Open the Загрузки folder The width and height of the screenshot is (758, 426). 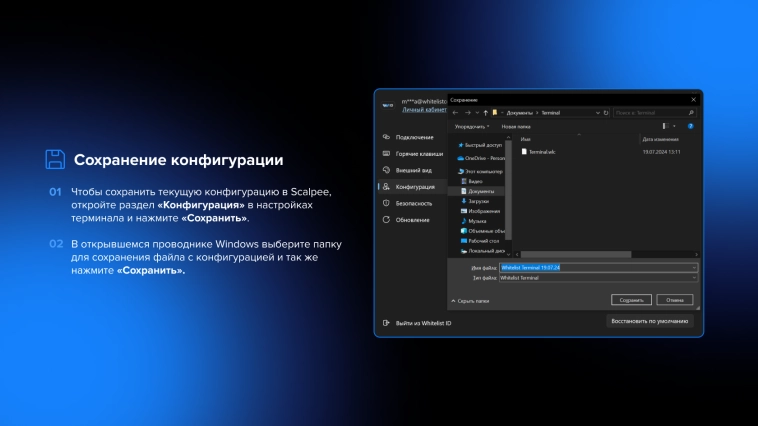pyautogui.click(x=475, y=201)
